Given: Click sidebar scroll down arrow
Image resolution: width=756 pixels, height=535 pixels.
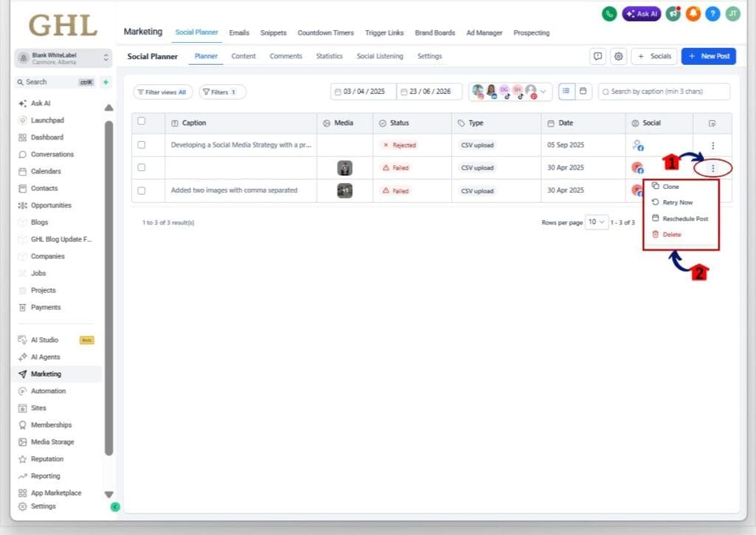Looking at the screenshot, I should 109,494.
